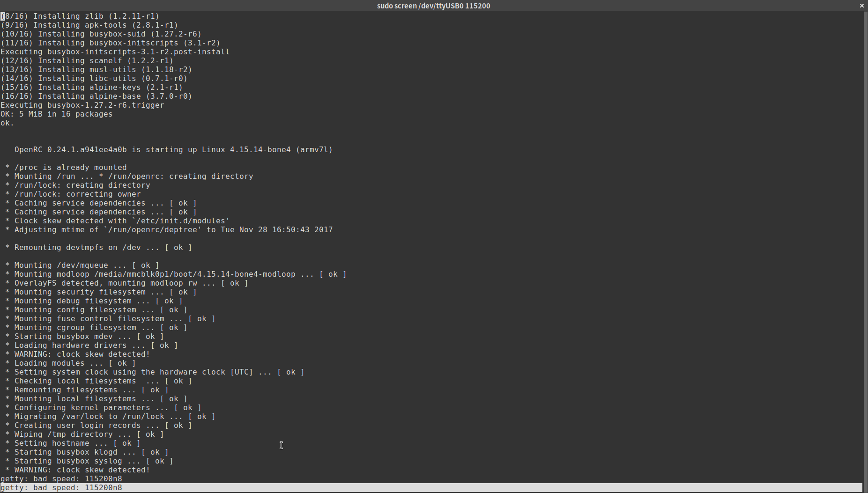Click 'OverlayFS detected, mounting modloop rw' line

pyautogui.click(x=127, y=283)
